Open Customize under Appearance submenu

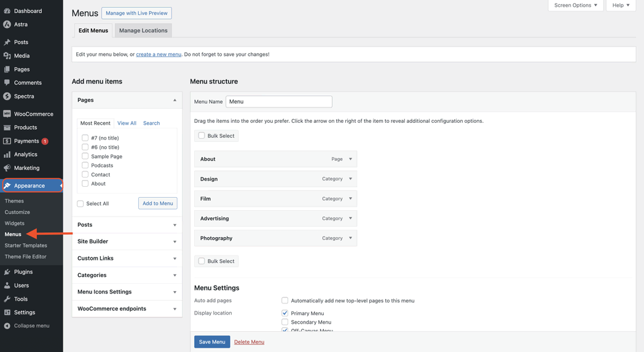pyautogui.click(x=17, y=213)
